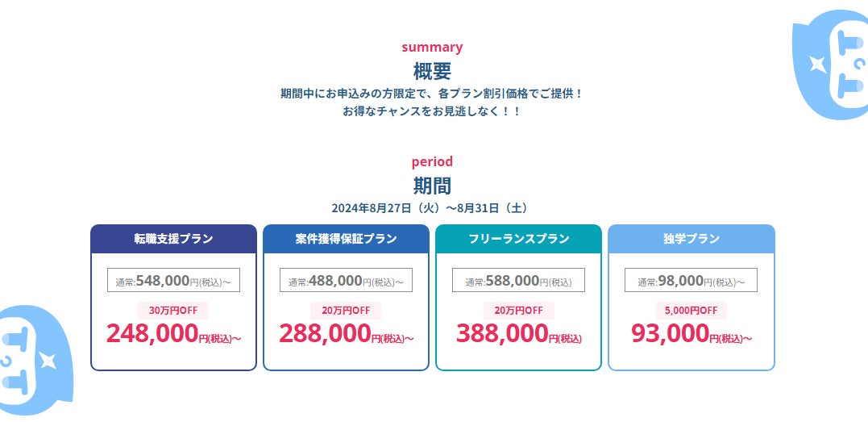Click the 通常 488,000円 price box
The height and width of the screenshot is (422, 868).
click(x=346, y=281)
